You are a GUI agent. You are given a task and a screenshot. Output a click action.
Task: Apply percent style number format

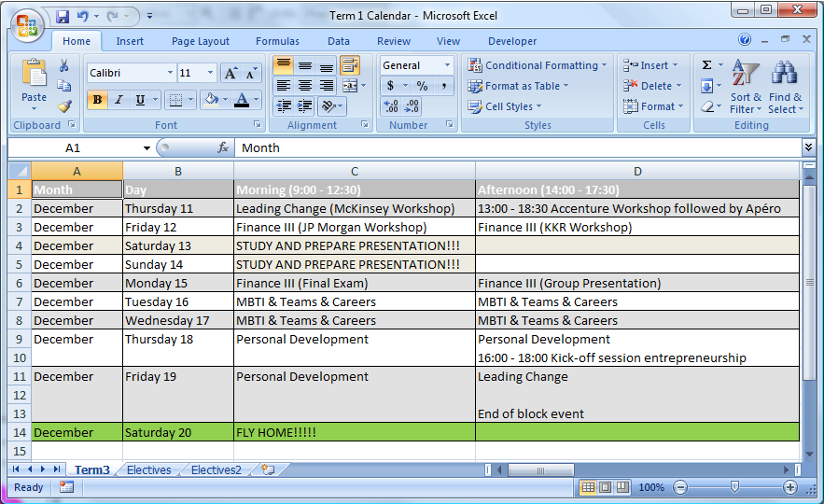(x=422, y=86)
